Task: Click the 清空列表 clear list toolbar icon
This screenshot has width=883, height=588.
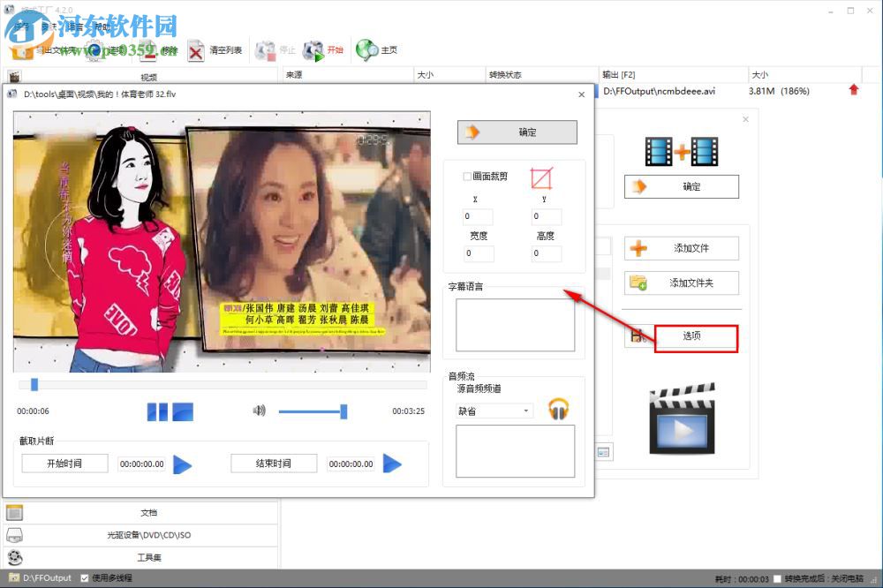Action: click(x=196, y=50)
